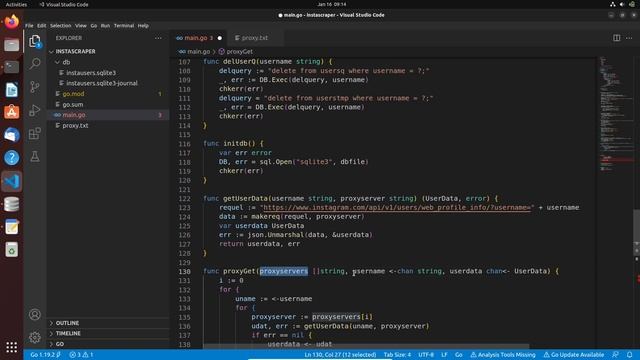Viewport: 640px width, 360px height.
Task: Open the Accounts icon in activity bar
Action: [35, 314]
